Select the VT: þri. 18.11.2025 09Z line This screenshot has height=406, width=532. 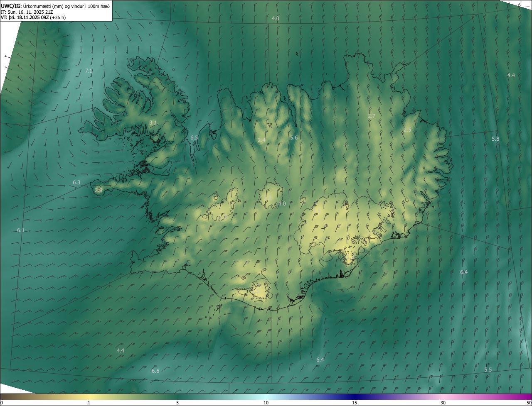pos(33,17)
